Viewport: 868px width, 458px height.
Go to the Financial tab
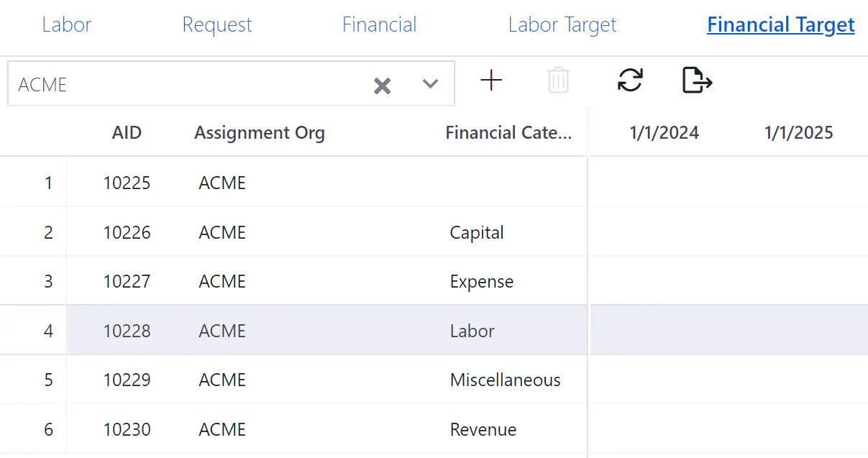point(380,24)
